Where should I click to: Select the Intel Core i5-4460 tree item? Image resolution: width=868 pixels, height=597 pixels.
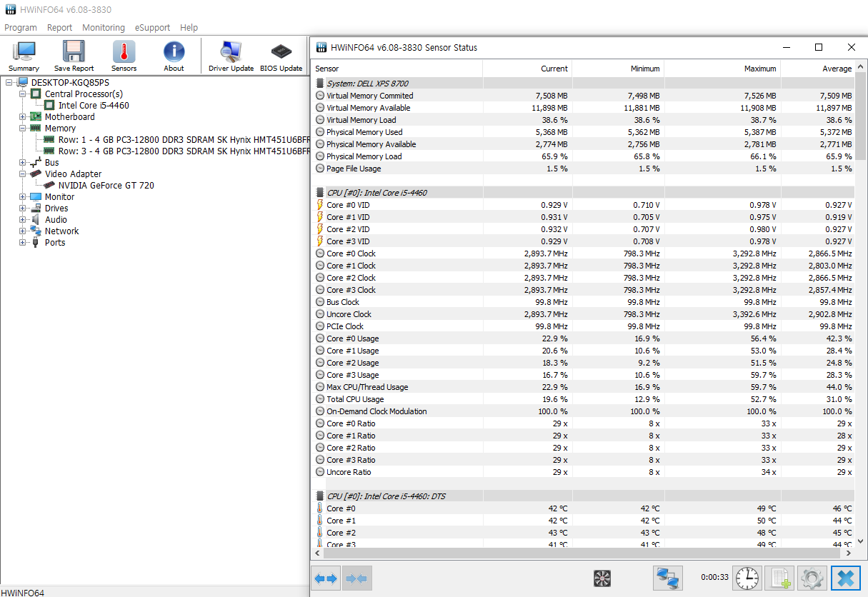tap(94, 105)
